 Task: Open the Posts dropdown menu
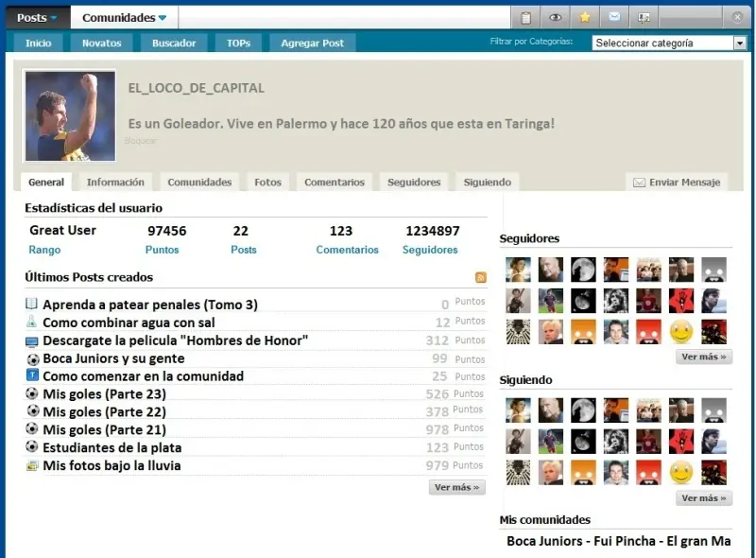click(37, 18)
